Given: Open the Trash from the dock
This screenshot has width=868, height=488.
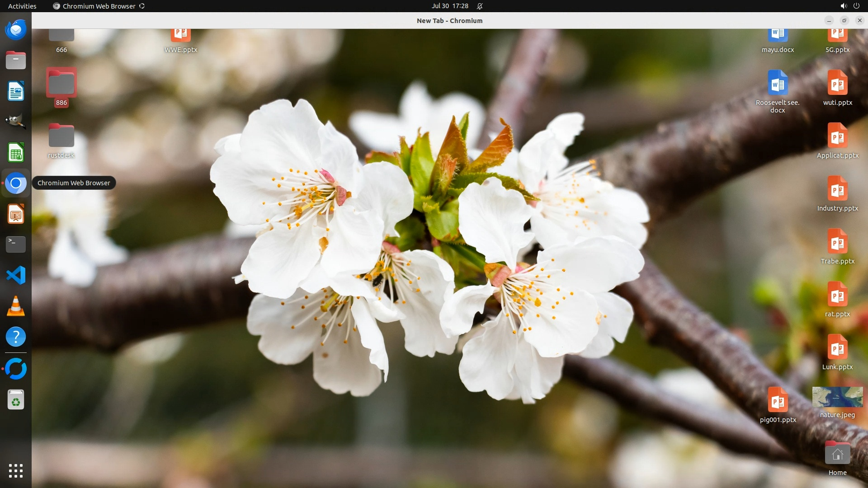Looking at the screenshot, I should pyautogui.click(x=16, y=400).
